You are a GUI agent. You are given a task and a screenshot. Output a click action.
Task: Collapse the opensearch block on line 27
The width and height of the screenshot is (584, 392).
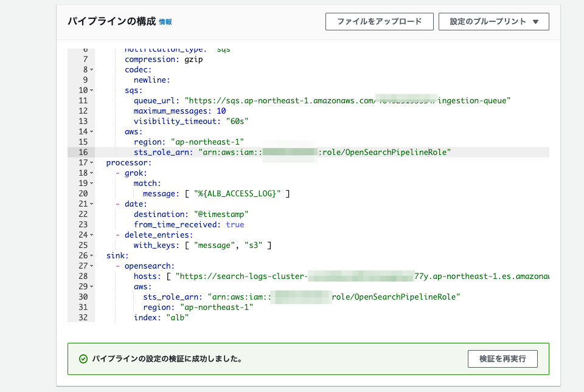(93, 266)
